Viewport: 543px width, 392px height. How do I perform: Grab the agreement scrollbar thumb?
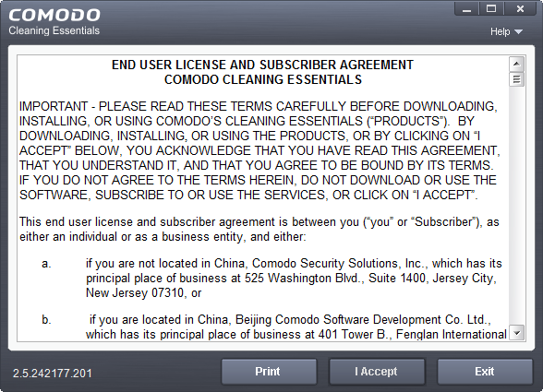pos(516,79)
